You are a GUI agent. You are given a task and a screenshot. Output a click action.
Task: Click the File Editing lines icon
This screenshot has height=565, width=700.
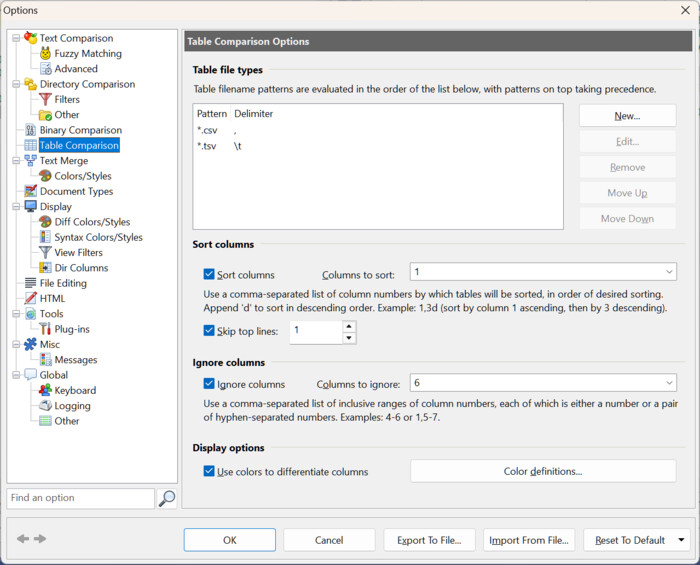click(x=30, y=283)
